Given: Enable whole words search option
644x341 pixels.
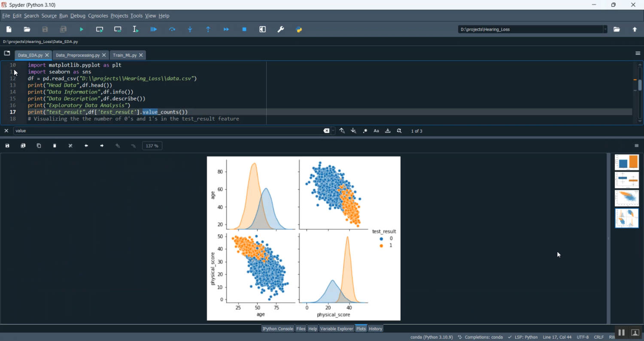Looking at the screenshot, I should point(388,131).
